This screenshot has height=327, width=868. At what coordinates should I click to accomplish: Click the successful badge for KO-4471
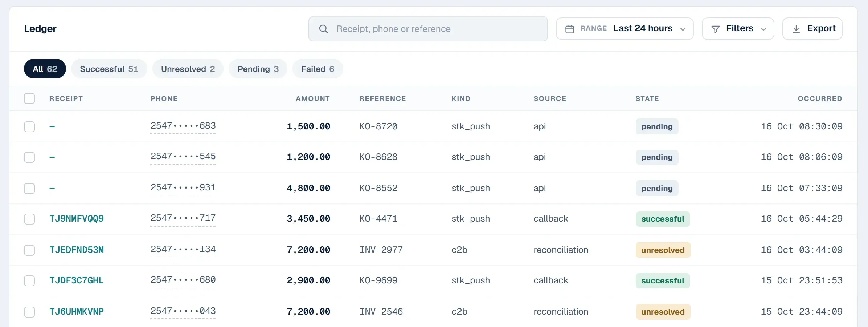point(663,219)
